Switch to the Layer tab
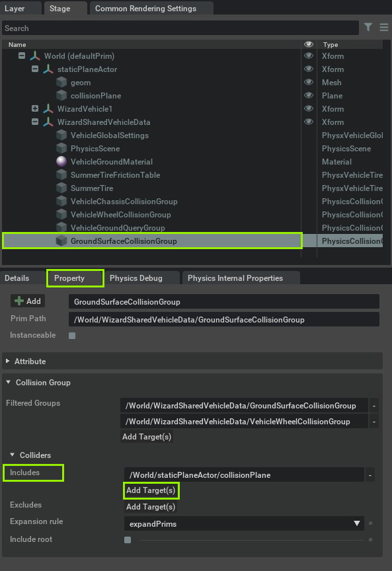This screenshot has width=392, height=571. click(15, 9)
